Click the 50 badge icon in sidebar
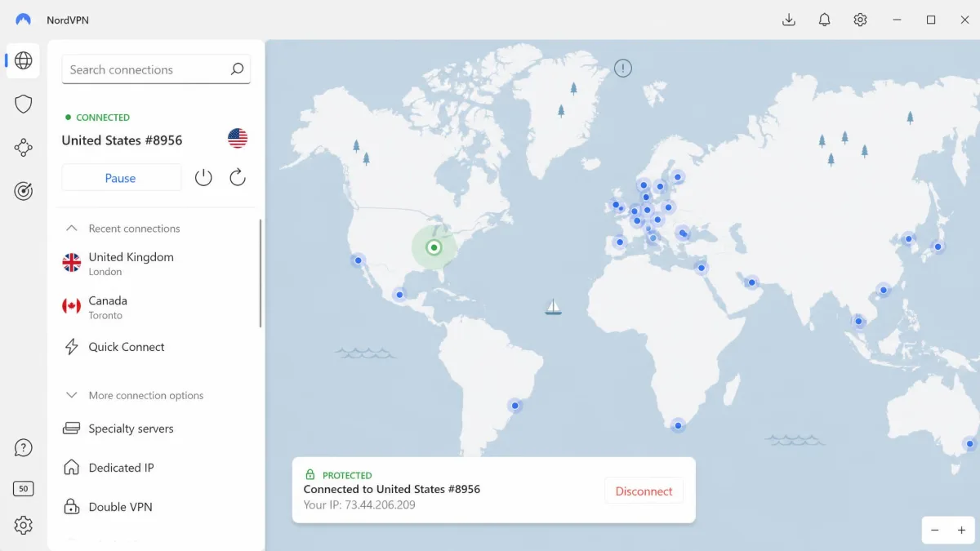The width and height of the screenshot is (980, 551). point(24,489)
